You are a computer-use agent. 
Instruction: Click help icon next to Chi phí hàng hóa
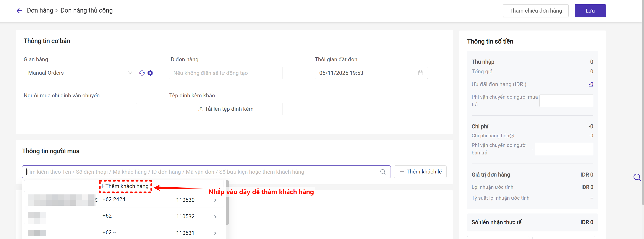pyautogui.click(x=511, y=136)
